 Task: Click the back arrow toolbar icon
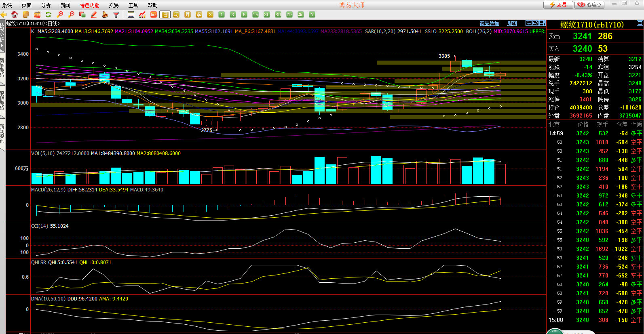click(4, 15)
